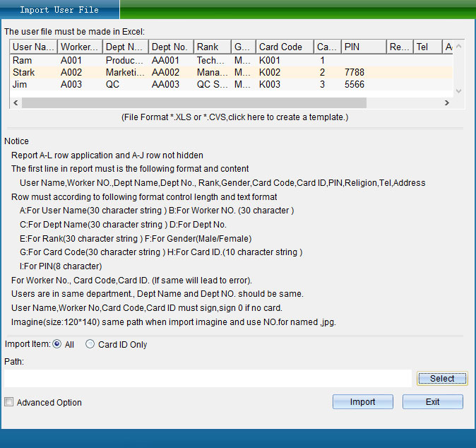Click the Select button to browse file
Screen dimensions: 476x448
click(x=441, y=379)
